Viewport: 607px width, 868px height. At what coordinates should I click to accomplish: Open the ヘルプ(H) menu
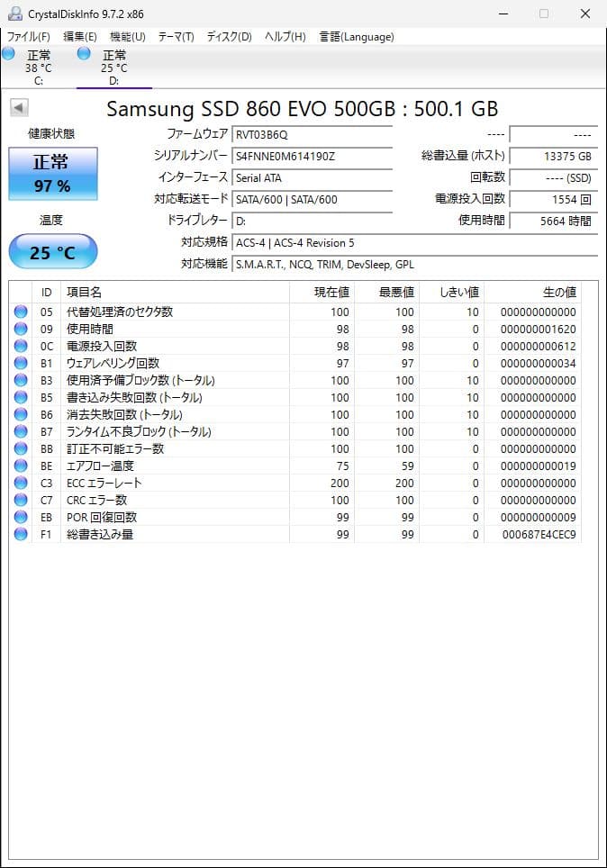coord(285,37)
